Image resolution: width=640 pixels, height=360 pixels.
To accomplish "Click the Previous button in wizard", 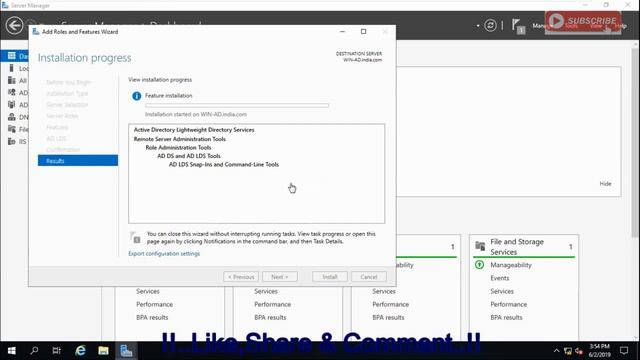I will coord(241,277).
